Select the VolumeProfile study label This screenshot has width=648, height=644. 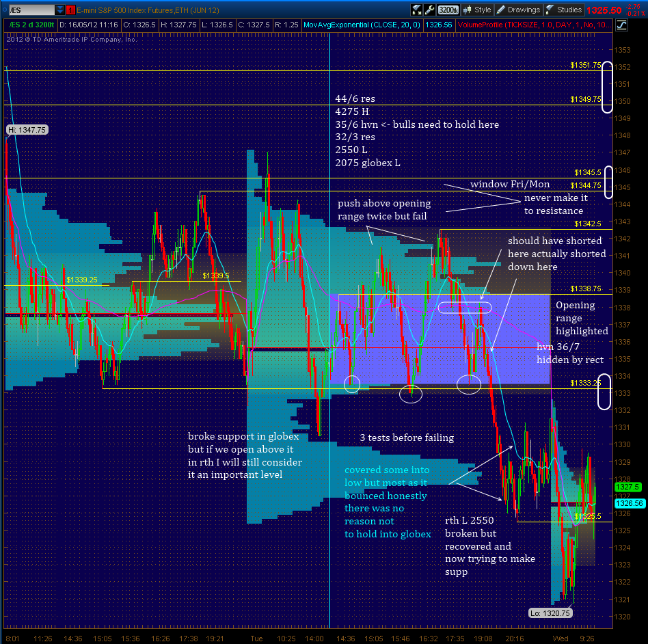(x=535, y=25)
